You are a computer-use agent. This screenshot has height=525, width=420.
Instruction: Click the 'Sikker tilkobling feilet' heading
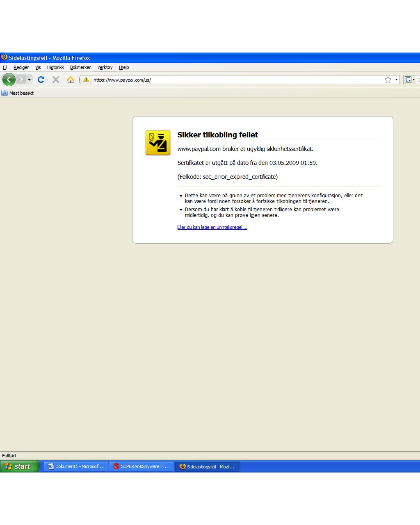pos(218,135)
